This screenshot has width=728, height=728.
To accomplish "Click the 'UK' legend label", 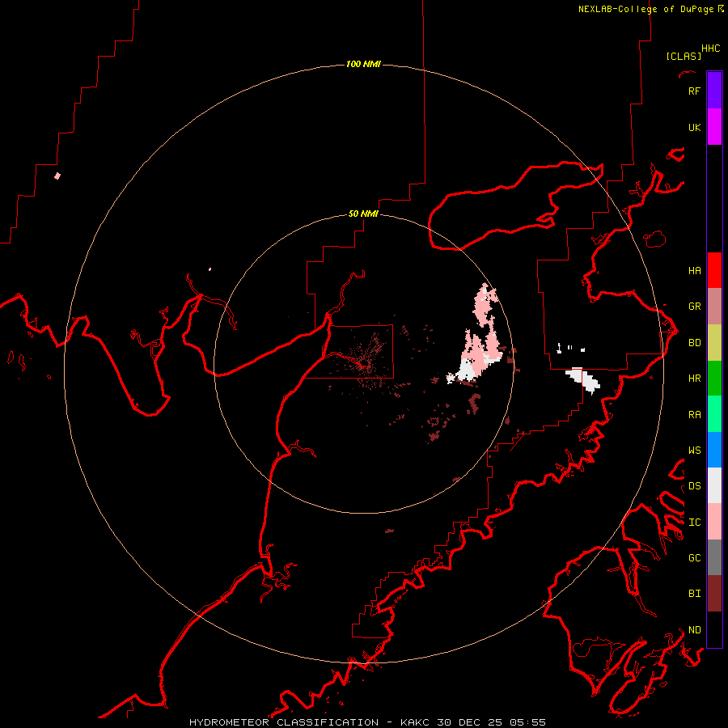I will [694, 127].
